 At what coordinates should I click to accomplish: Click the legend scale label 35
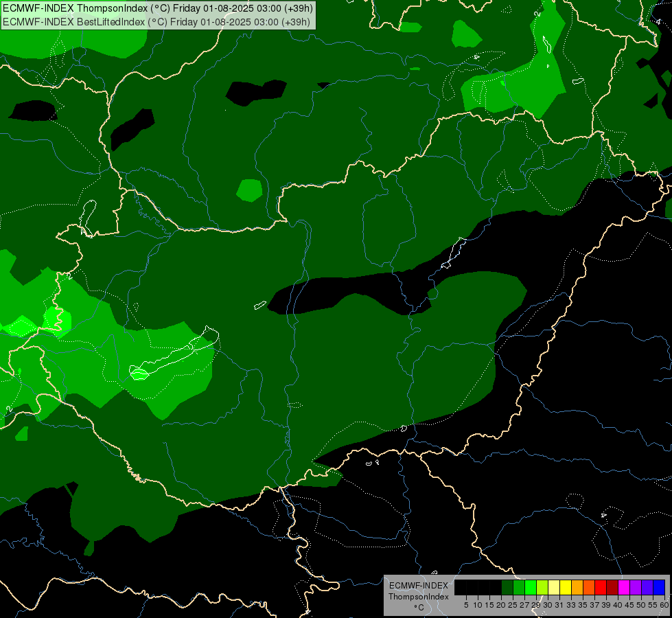(583, 605)
